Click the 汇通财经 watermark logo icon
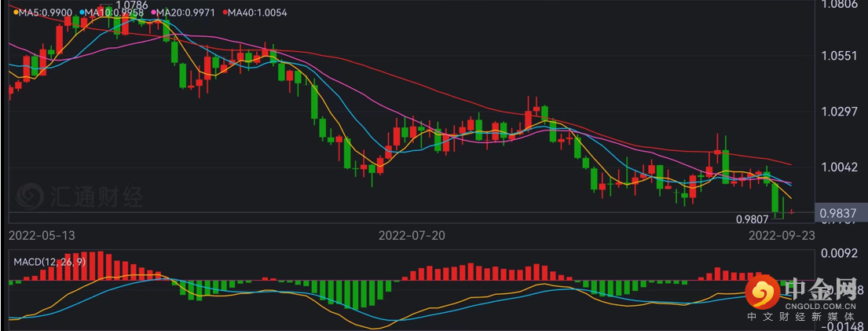 31,197
